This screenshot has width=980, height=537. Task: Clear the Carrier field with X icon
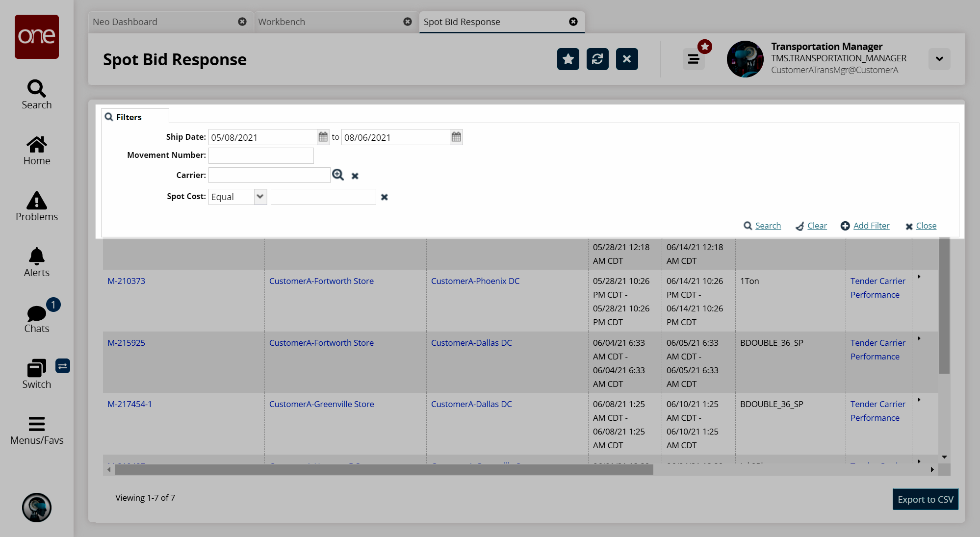355,176
